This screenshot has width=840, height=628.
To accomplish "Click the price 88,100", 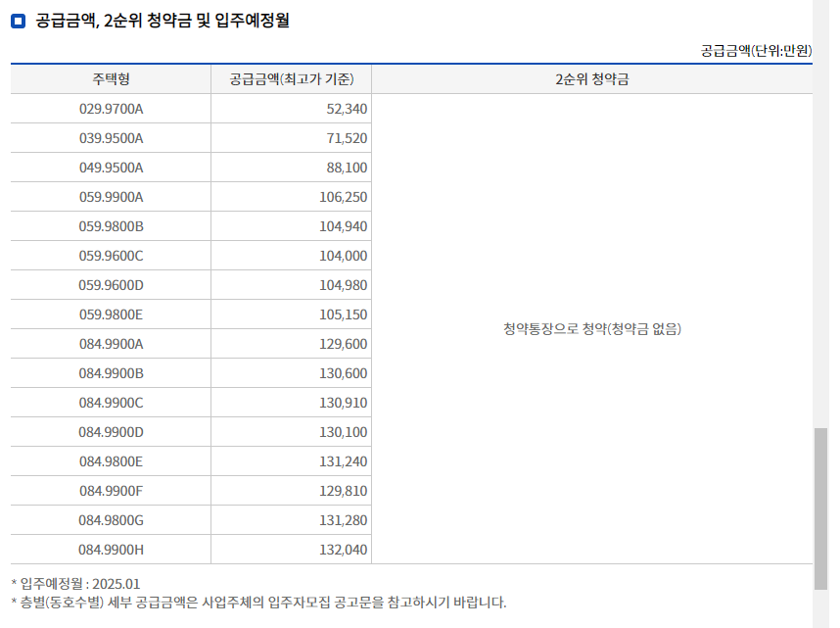I will (347, 168).
